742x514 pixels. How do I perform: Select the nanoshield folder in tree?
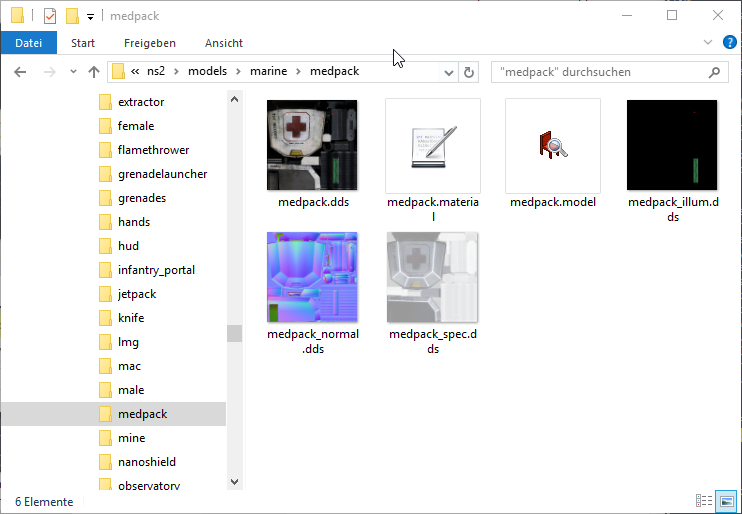point(147,462)
